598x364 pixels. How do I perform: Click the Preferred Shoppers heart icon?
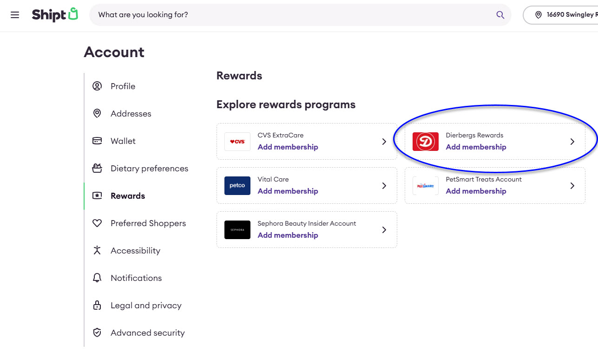[97, 223]
